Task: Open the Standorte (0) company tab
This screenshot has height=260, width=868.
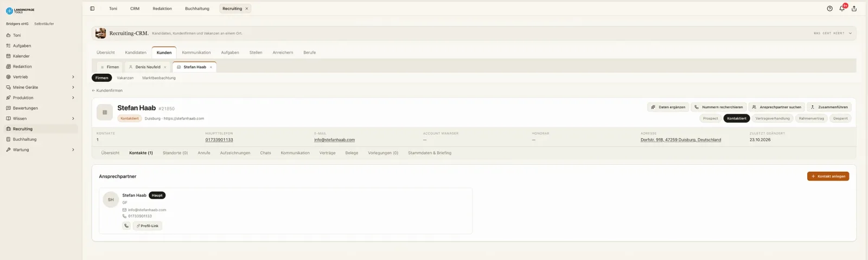Action: pyautogui.click(x=175, y=153)
